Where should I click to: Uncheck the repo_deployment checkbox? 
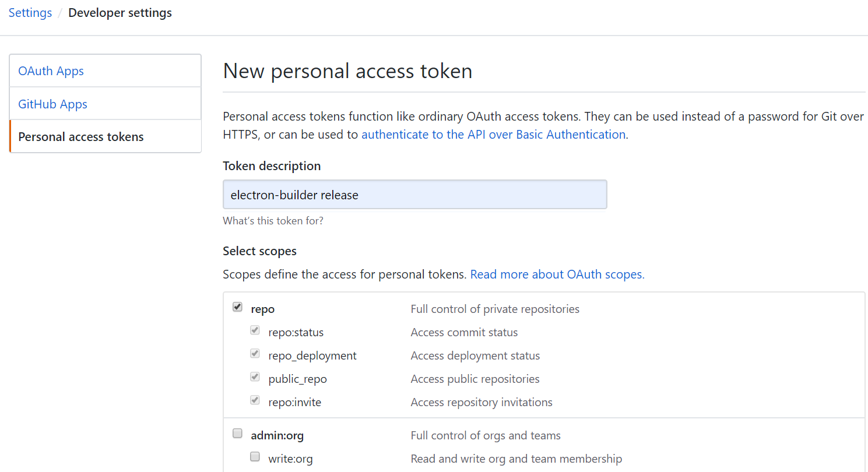click(255, 353)
